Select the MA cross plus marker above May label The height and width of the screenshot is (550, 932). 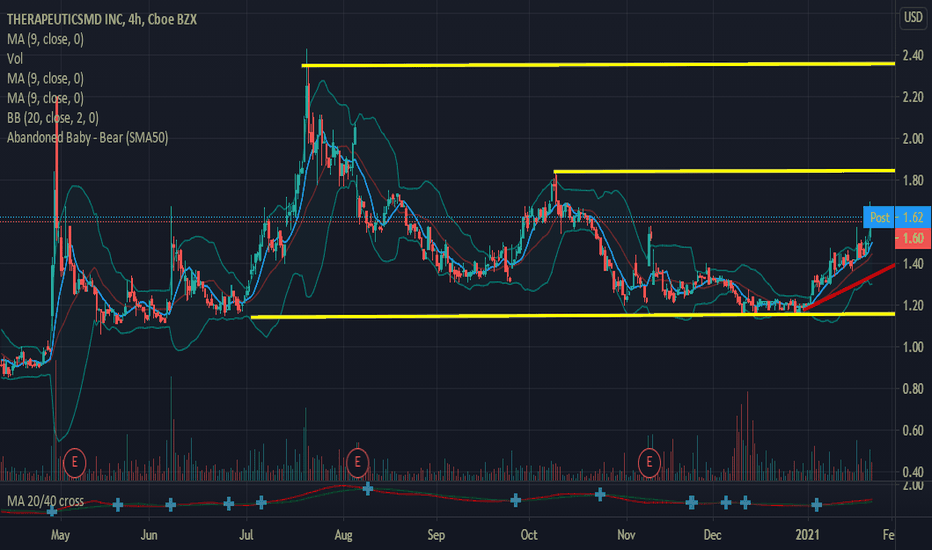[52, 510]
